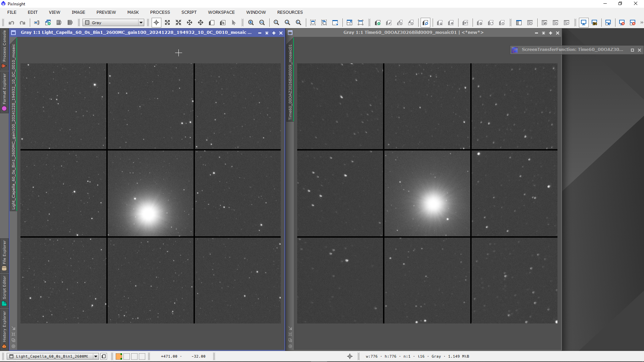Image resolution: width=644 pixels, height=362 pixels.
Task: Open the PREVIEW menu
Action: point(106,12)
